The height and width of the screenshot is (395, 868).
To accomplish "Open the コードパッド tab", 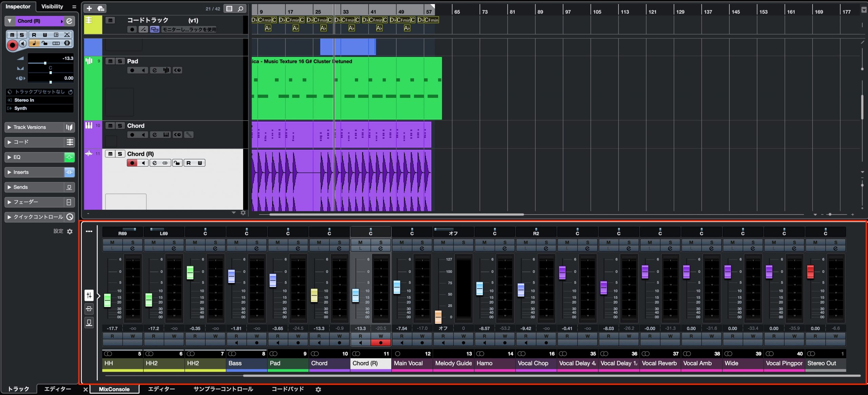I will tap(288, 389).
